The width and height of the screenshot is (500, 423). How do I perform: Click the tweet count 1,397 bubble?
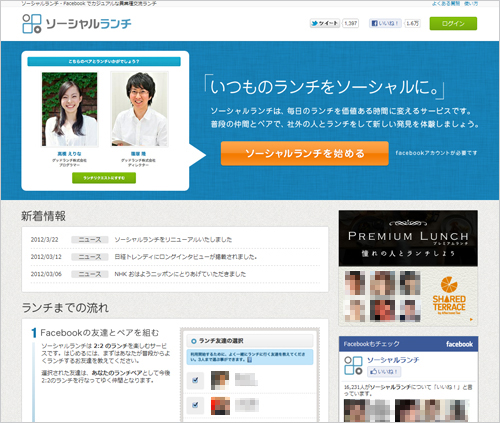point(351,23)
